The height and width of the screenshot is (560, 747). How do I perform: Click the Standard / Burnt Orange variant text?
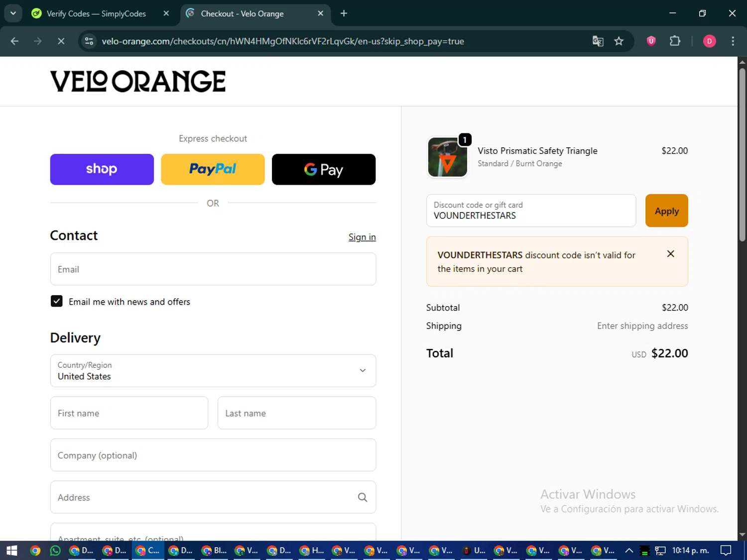tap(519, 164)
